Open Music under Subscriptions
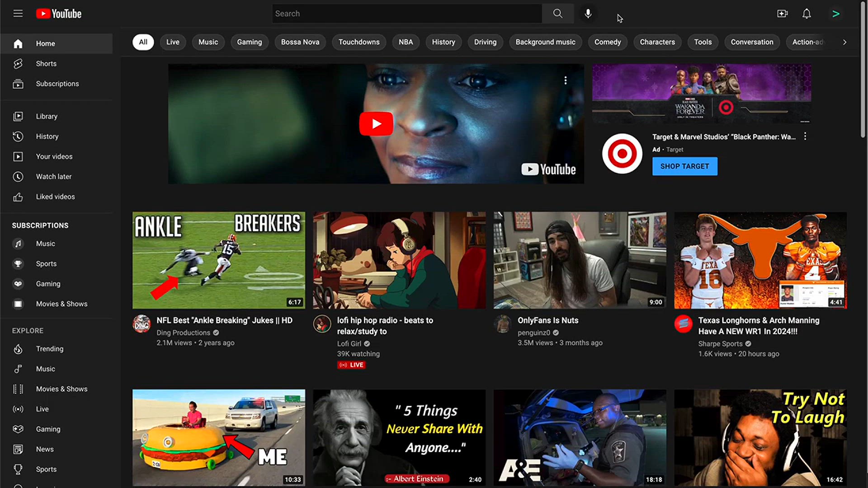 pyautogui.click(x=57, y=244)
